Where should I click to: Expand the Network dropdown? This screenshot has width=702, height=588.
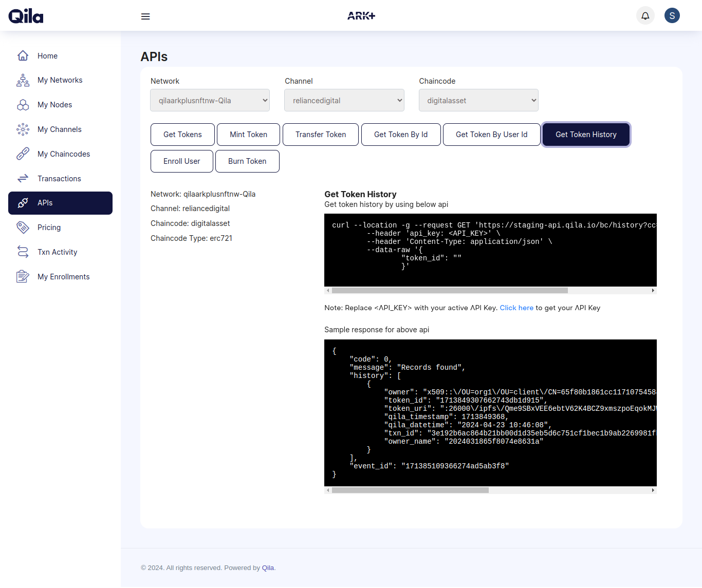tap(210, 100)
